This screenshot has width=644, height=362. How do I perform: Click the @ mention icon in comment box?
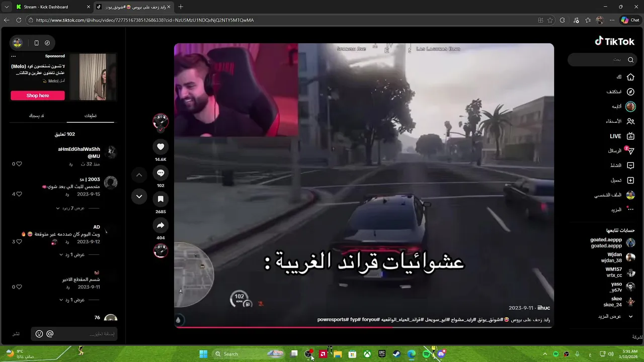click(x=50, y=334)
